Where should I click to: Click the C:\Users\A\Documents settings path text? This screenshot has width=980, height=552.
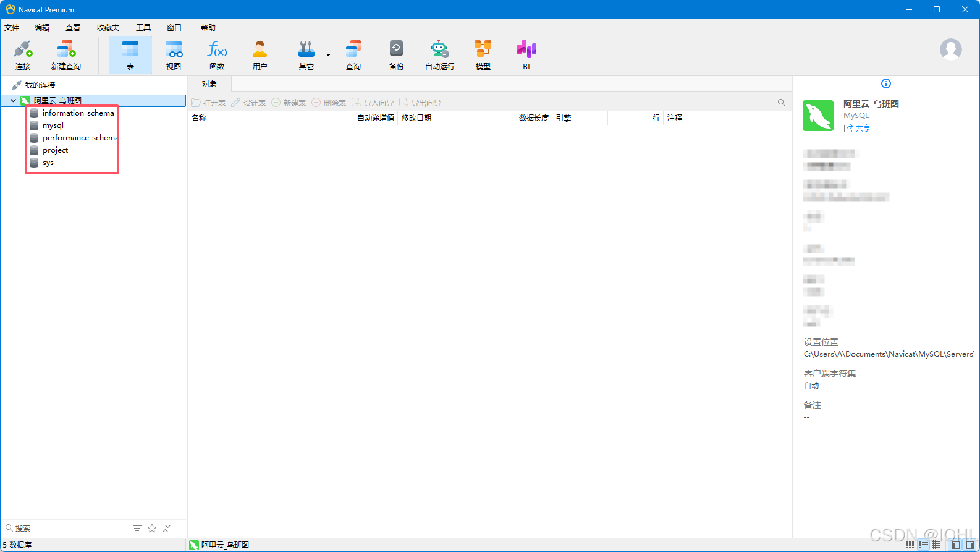[889, 354]
